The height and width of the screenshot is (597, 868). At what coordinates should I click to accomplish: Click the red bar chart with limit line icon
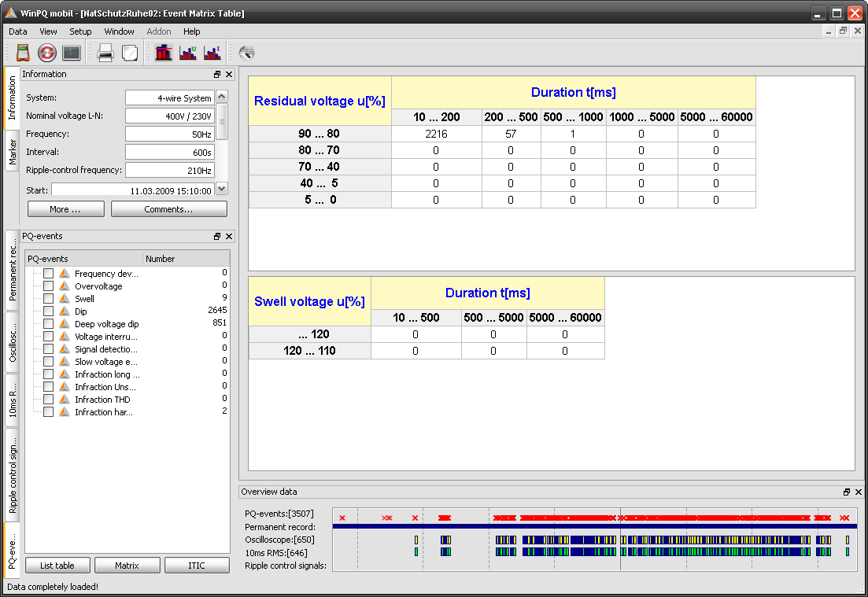coord(164,53)
